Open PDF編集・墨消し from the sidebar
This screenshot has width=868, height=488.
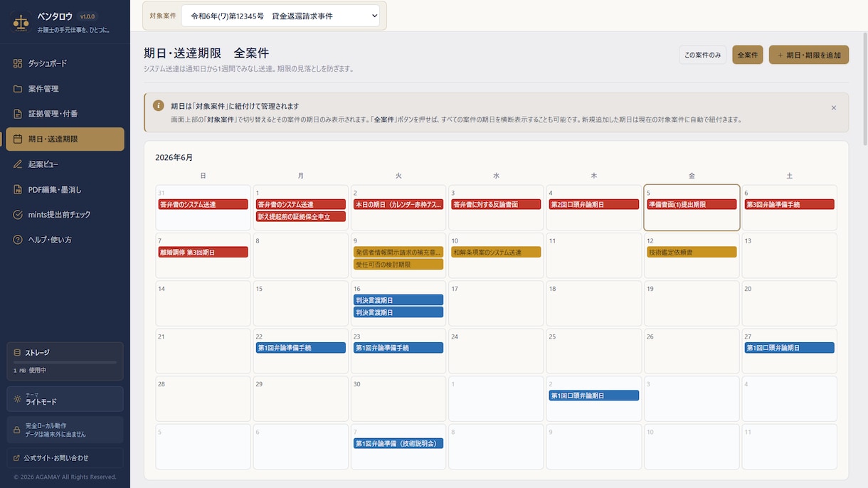[x=65, y=189]
